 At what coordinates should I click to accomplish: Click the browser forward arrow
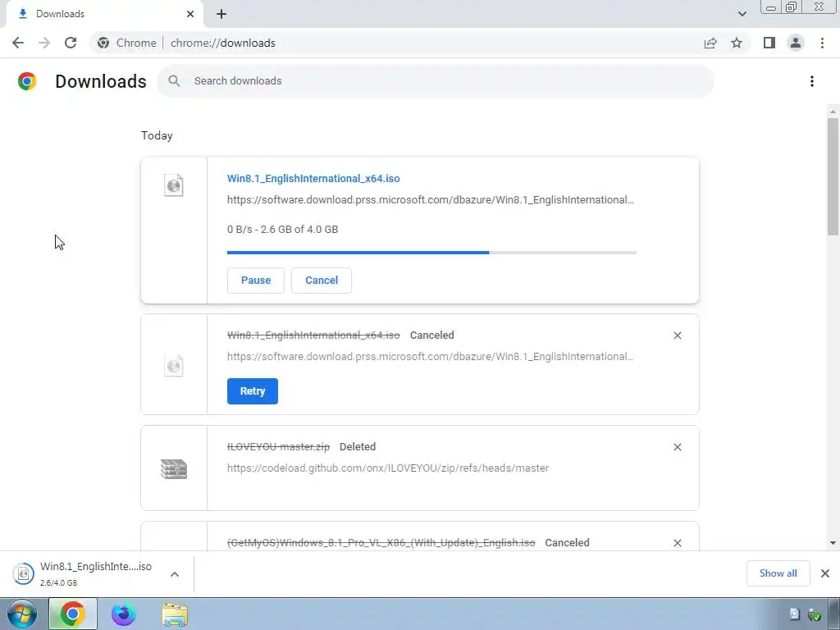point(44,43)
